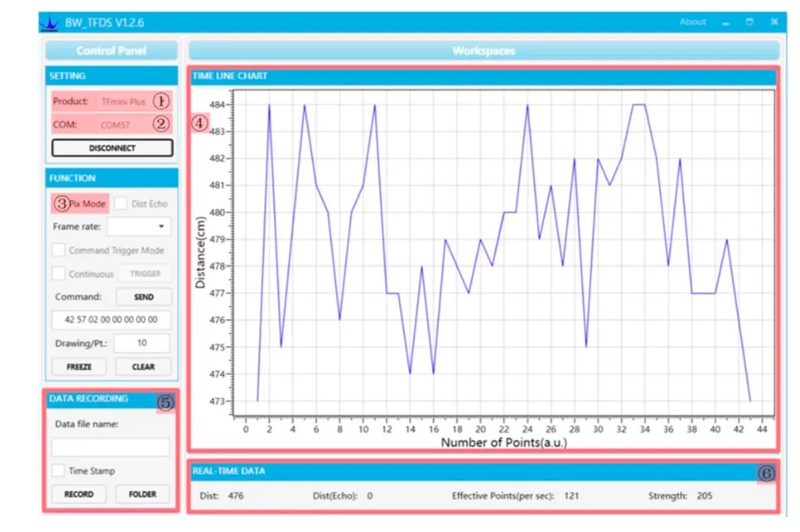Click the SETTING section header
This screenshot has height=532, width=800.
(111, 76)
